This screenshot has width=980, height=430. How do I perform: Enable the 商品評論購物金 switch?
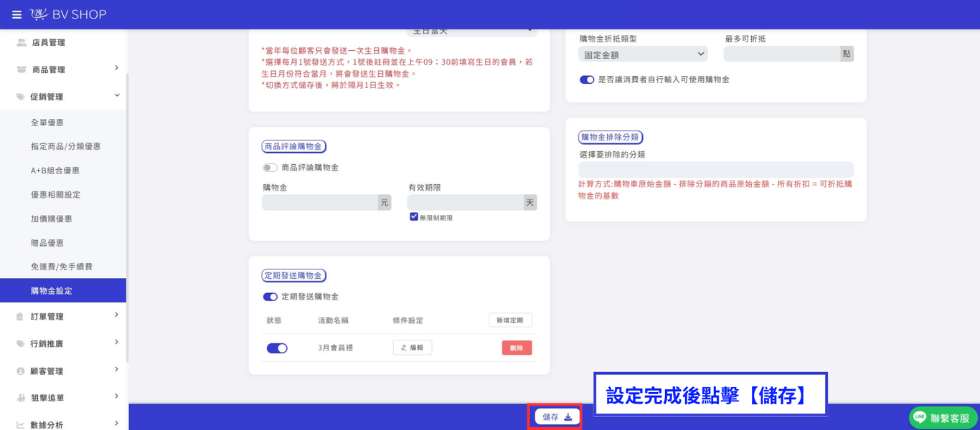click(270, 168)
